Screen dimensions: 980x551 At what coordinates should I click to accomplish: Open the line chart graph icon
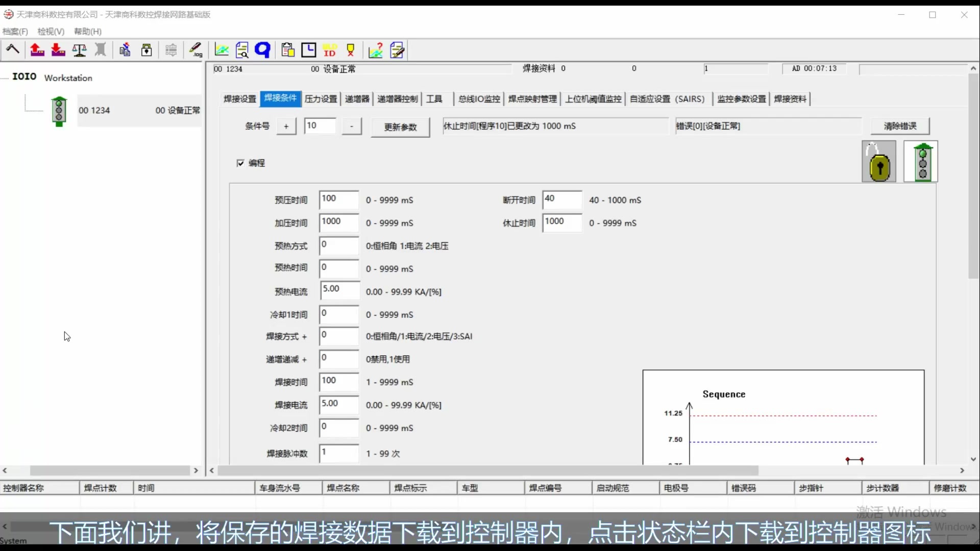tap(222, 49)
